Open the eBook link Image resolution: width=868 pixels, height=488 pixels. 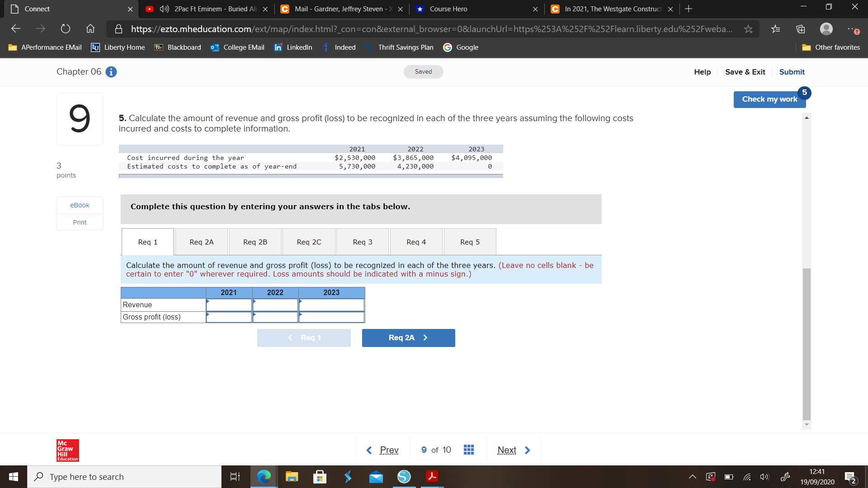(80, 205)
